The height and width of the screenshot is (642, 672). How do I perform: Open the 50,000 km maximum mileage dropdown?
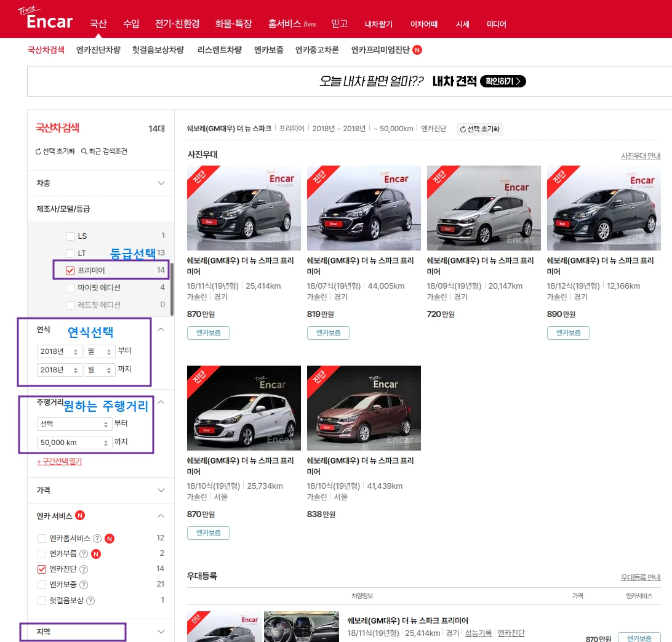pos(74,443)
